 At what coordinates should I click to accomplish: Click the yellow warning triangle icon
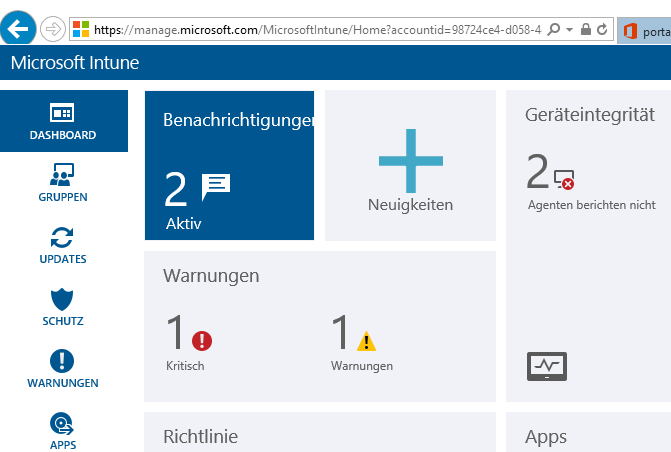(366, 341)
